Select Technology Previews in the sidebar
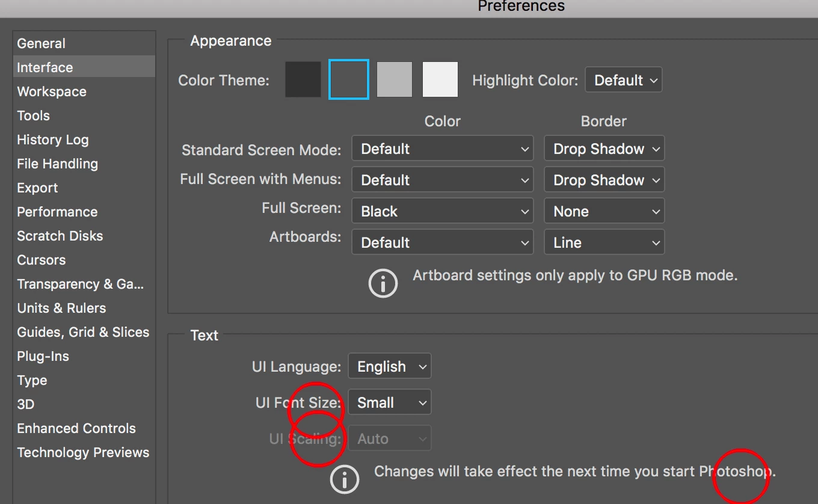Screen dimensions: 818x504 point(84,452)
